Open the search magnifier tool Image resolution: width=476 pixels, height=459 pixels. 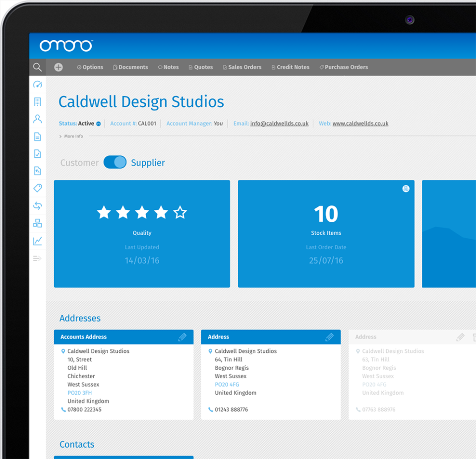pyautogui.click(x=37, y=67)
